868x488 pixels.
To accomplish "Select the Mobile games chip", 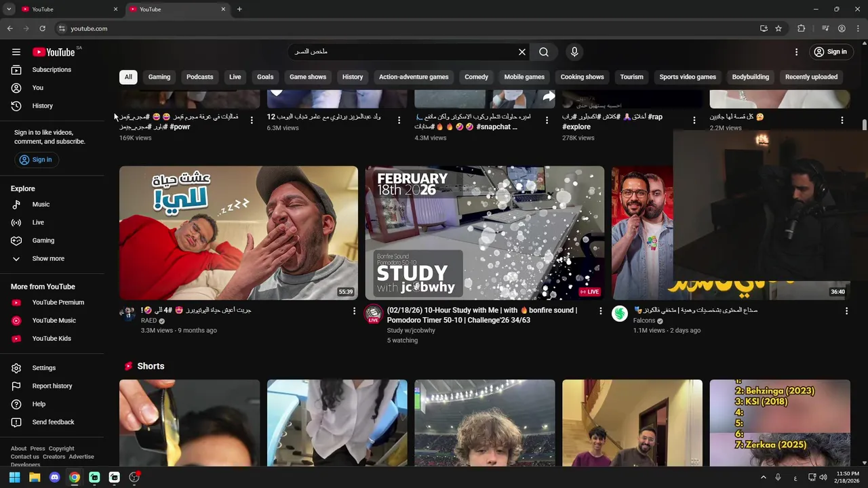I will click(524, 77).
